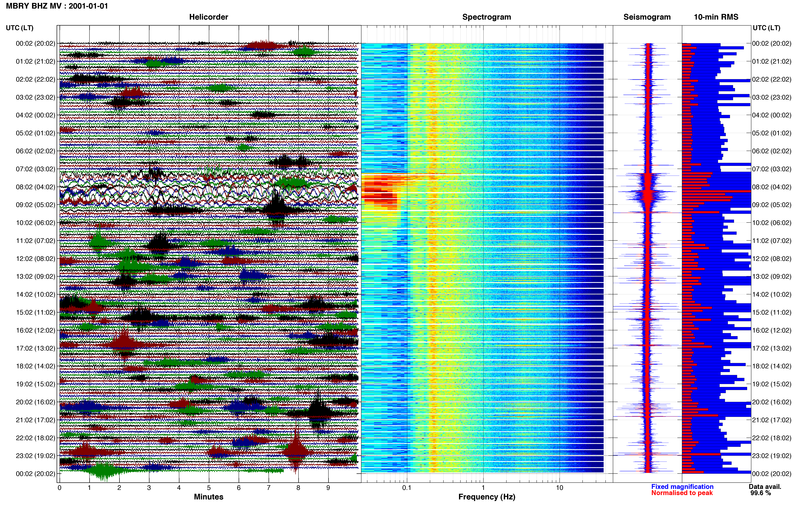Click the 'Helicorder' panel heading
The image size is (812, 508).
click(x=209, y=17)
